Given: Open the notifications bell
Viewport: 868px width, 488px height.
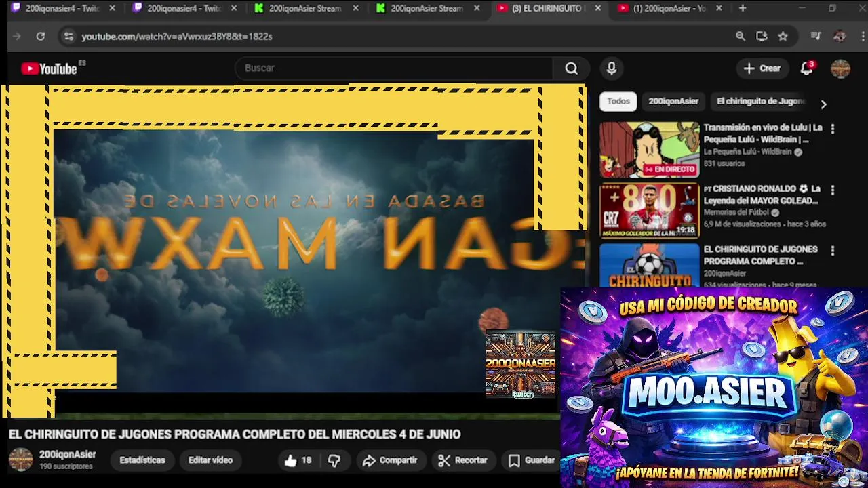Looking at the screenshot, I should 806,68.
